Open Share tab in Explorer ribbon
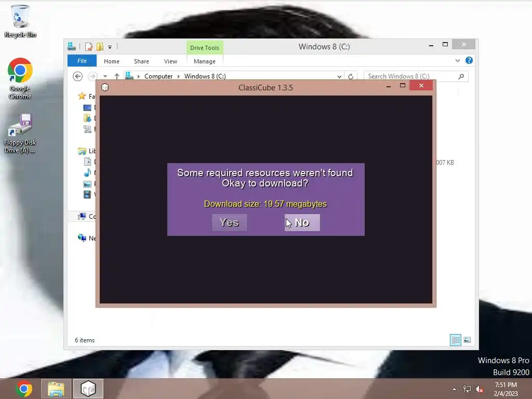Image resolution: width=532 pixels, height=399 pixels. point(141,61)
